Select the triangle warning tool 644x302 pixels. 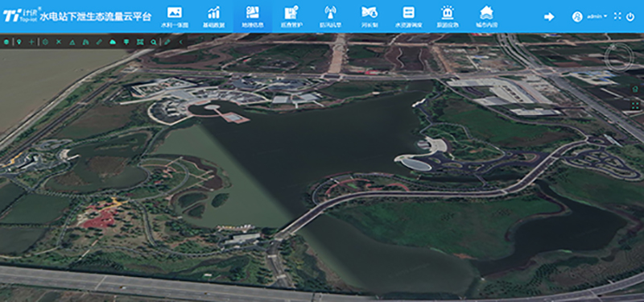[x=72, y=42]
